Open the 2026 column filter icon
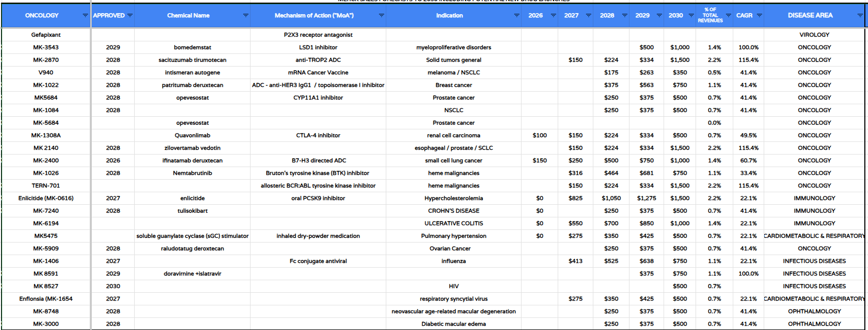The height and width of the screenshot is (330, 868). click(x=553, y=16)
